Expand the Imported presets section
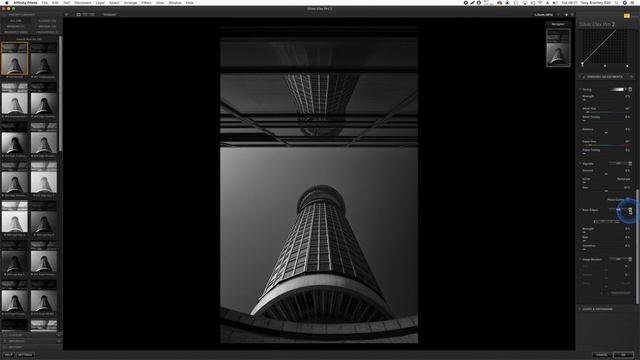The width and height of the screenshot is (640, 360). point(16,341)
